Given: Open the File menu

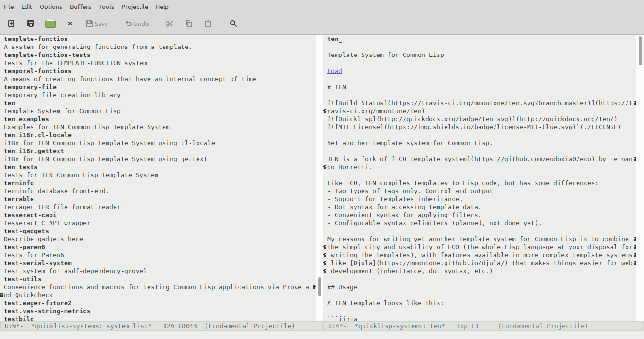Looking at the screenshot, I should point(9,7).
